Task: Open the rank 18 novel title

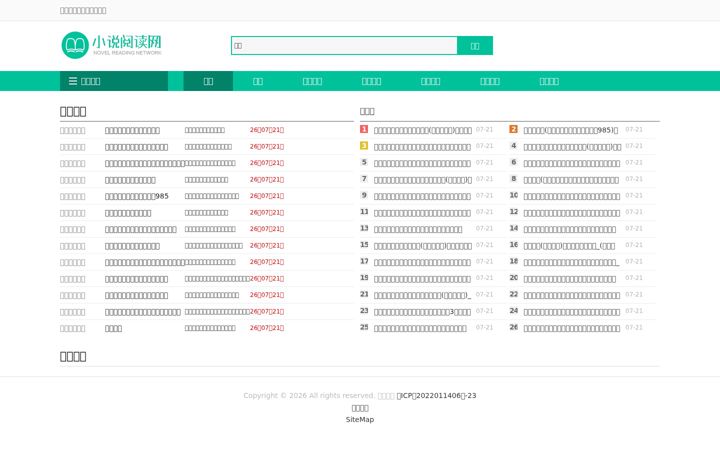Action: [571, 263]
